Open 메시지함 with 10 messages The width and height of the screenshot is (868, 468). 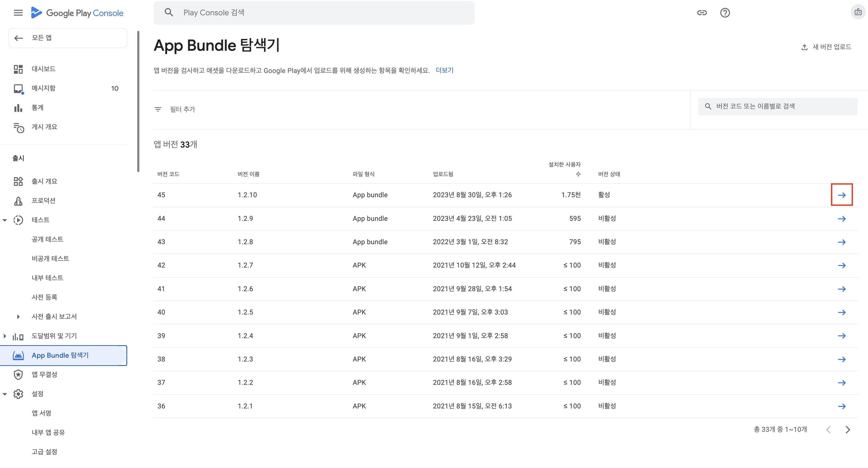click(44, 88)
